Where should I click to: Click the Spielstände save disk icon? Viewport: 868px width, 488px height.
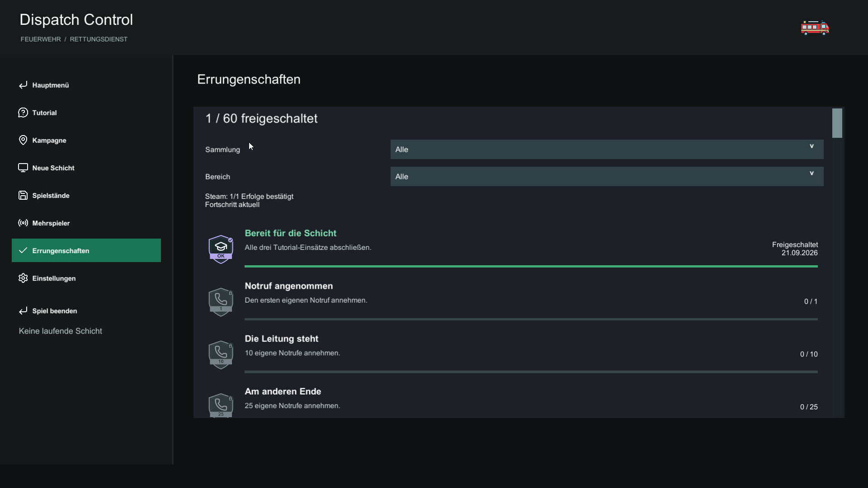(x=23, y=195)
